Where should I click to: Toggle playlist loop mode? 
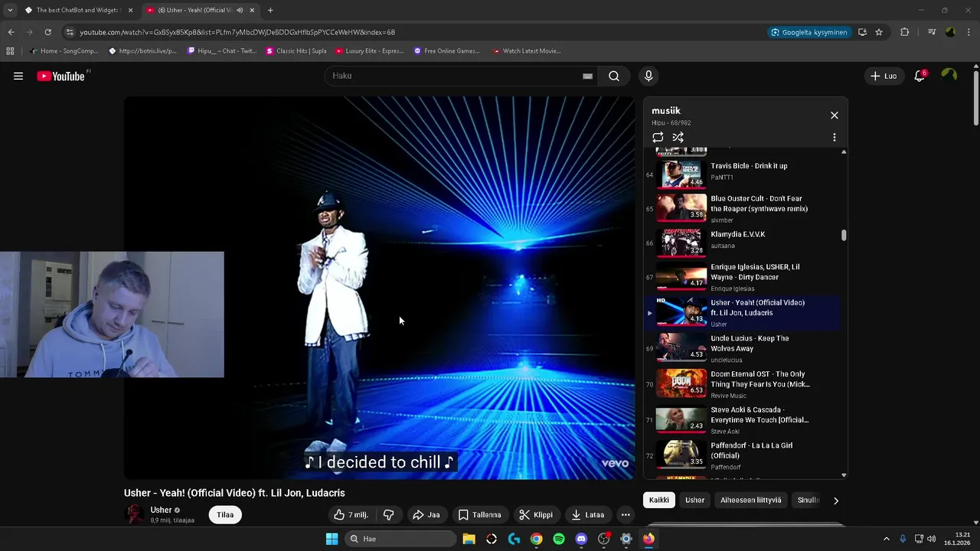tap(658, 138)
